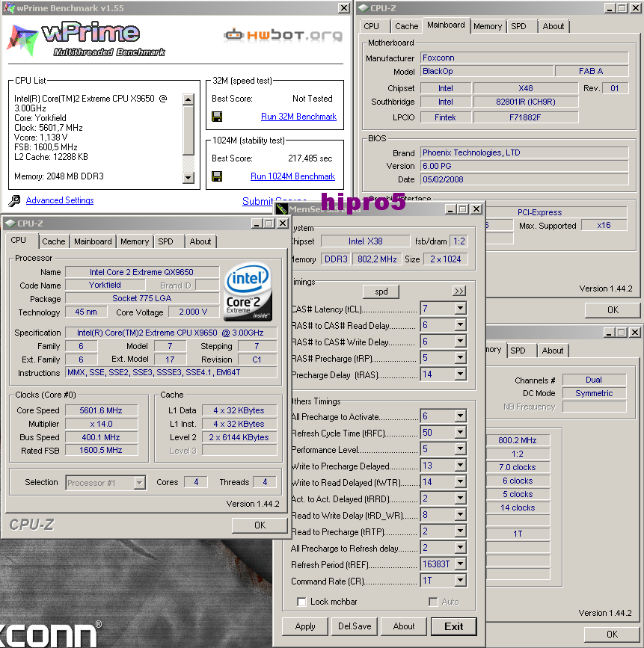Click the double-arrow expand button in MemSet timings
644x648 pixels.
pos(459,291)
